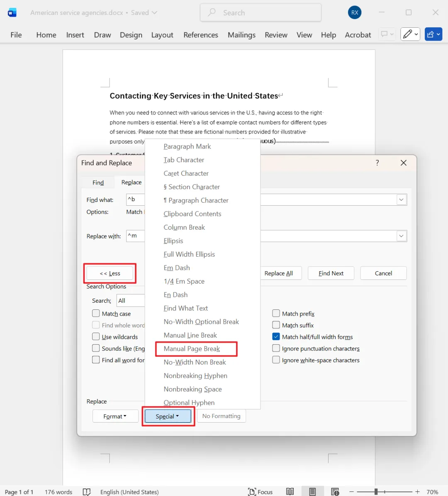This screenshot has height=496, width=448.
Task: Click the Replace with text field
Action: pos(266,236)
